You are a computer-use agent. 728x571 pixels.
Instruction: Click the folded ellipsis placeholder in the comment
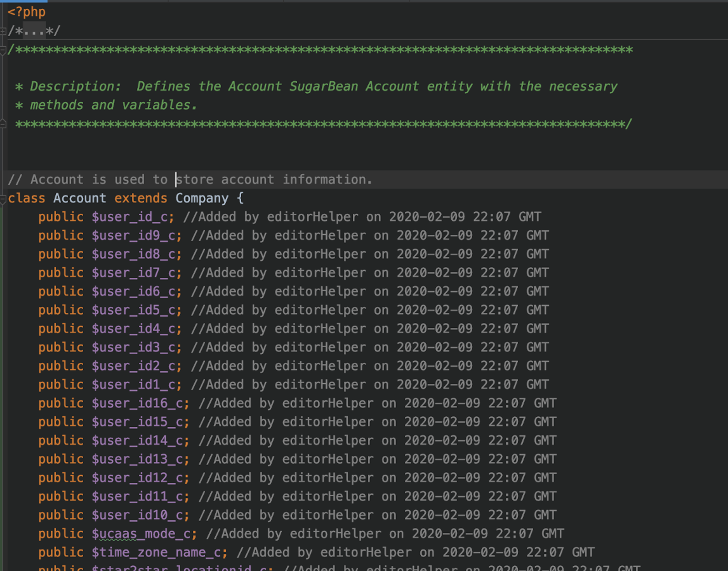pos(34,30)
